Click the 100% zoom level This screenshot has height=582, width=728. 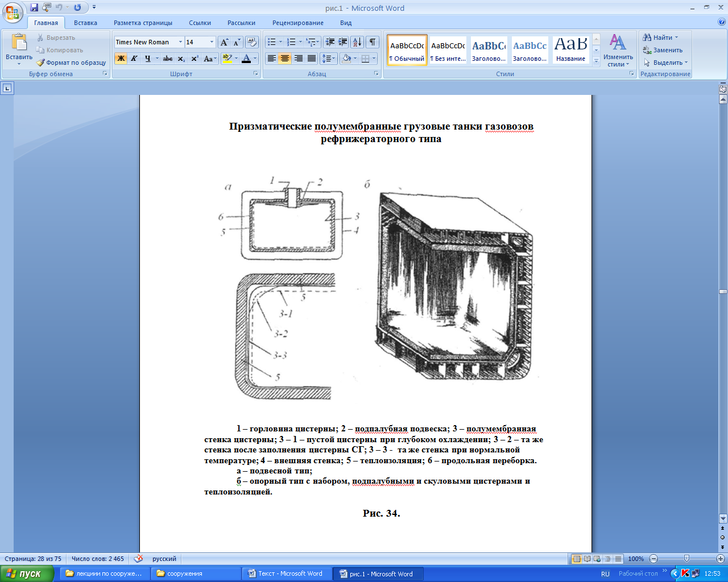pos(636,559)
